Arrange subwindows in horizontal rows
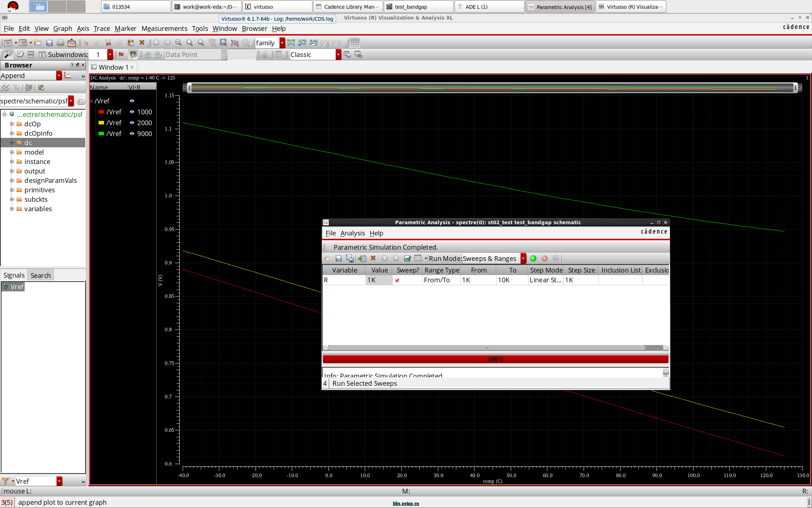 pyautogui.click(x=31, y=54)
